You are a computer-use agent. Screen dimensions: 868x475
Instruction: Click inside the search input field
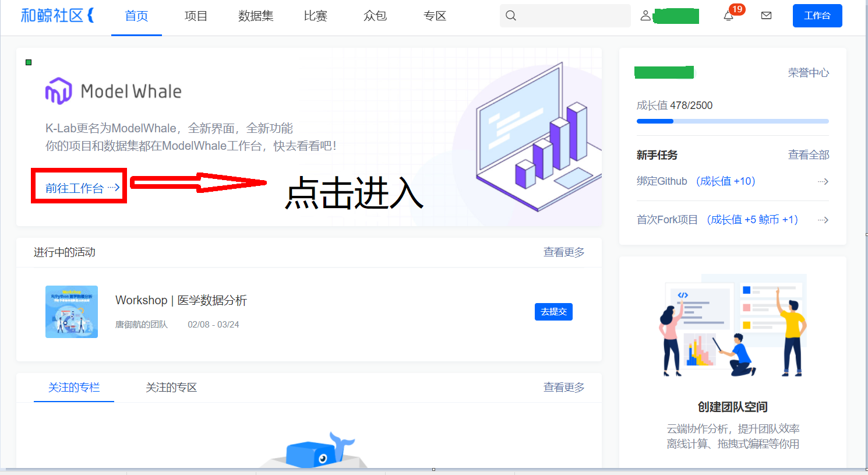[x=565, y=16]
